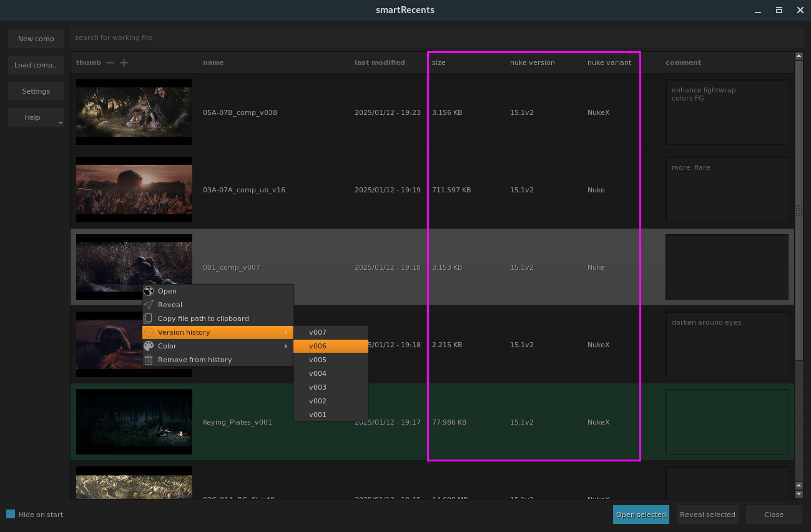Toggle the Hide on start checkbox
The height and width of the screenshot is (532, 811).
click(11, 514)
